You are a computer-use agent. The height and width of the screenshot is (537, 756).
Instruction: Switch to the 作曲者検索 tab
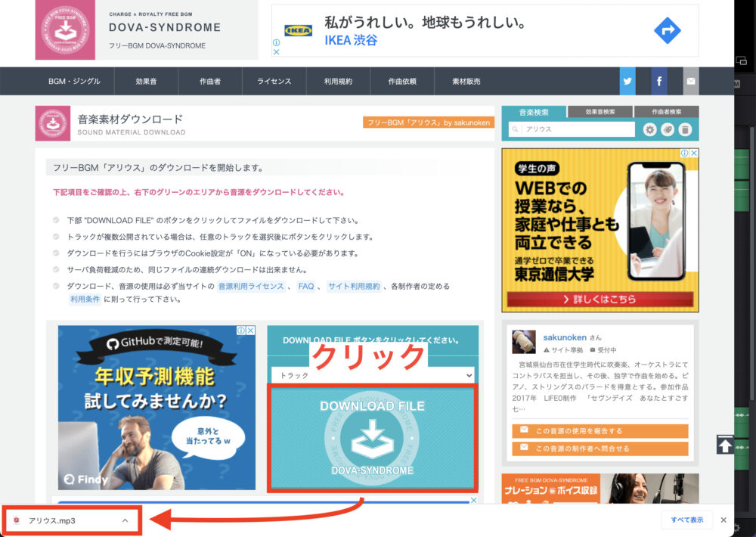click(666, 111)
